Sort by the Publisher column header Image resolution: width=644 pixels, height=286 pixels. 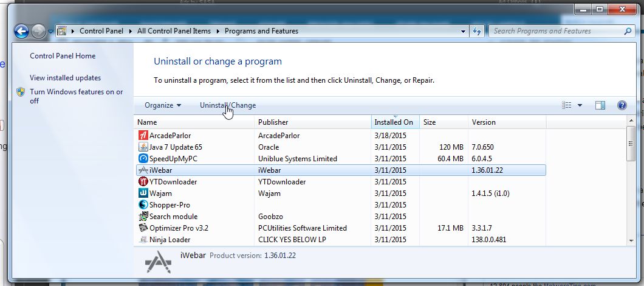click(312, 122)
